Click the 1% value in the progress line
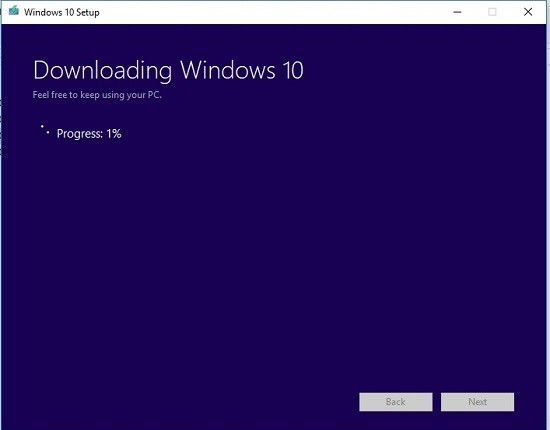Image resolution: width=550 pixels, height=430 pixels. 114,133
